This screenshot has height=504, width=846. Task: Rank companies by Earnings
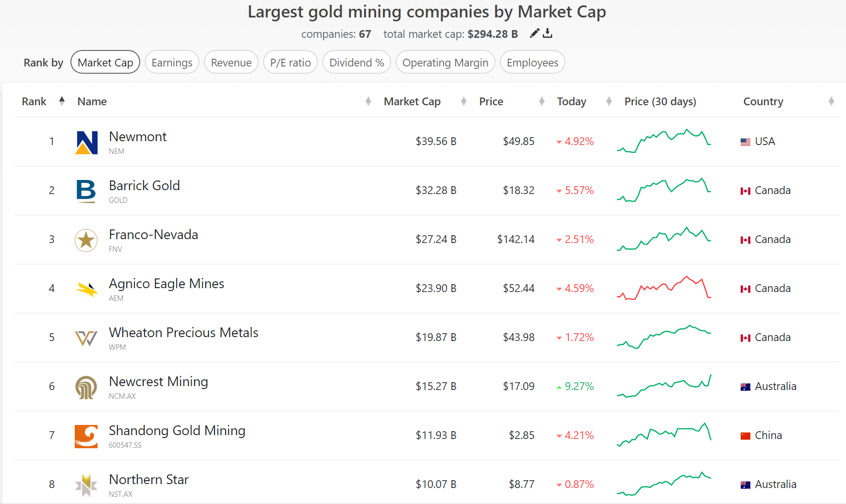tap(172, 63)
